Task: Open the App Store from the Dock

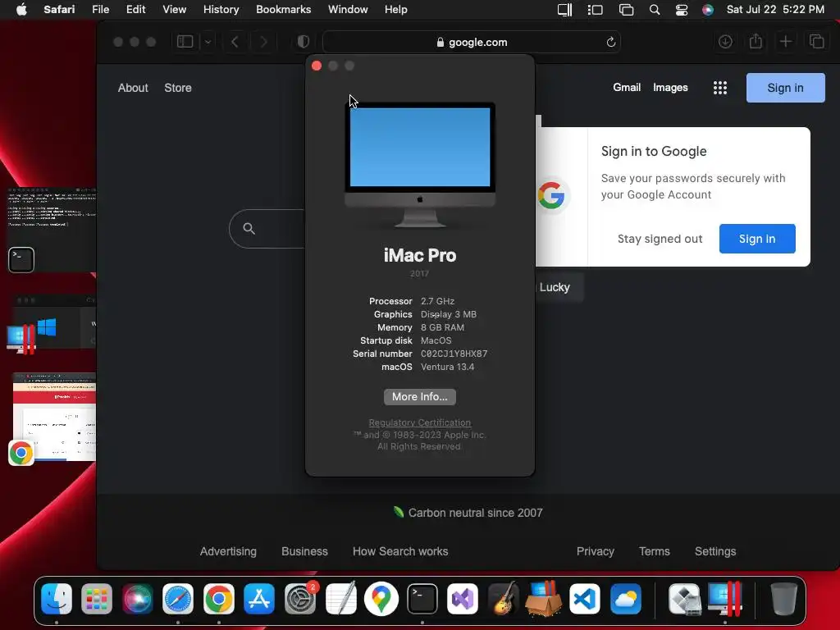Action: [259, 598]
